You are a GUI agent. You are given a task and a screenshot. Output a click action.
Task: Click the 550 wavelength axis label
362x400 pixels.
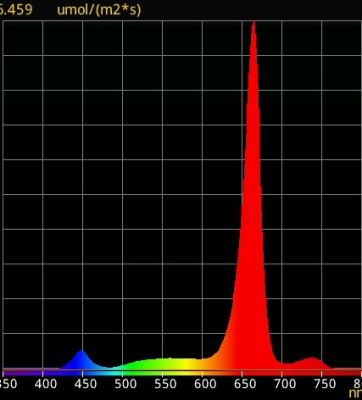[x=165, y=384]
